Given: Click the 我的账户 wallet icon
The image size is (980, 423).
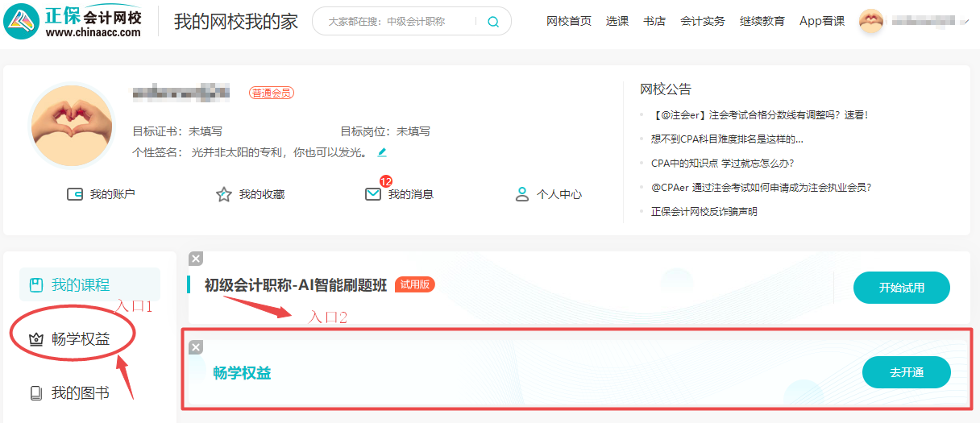Looking at the screenshot, I should (x=75, y=194).
